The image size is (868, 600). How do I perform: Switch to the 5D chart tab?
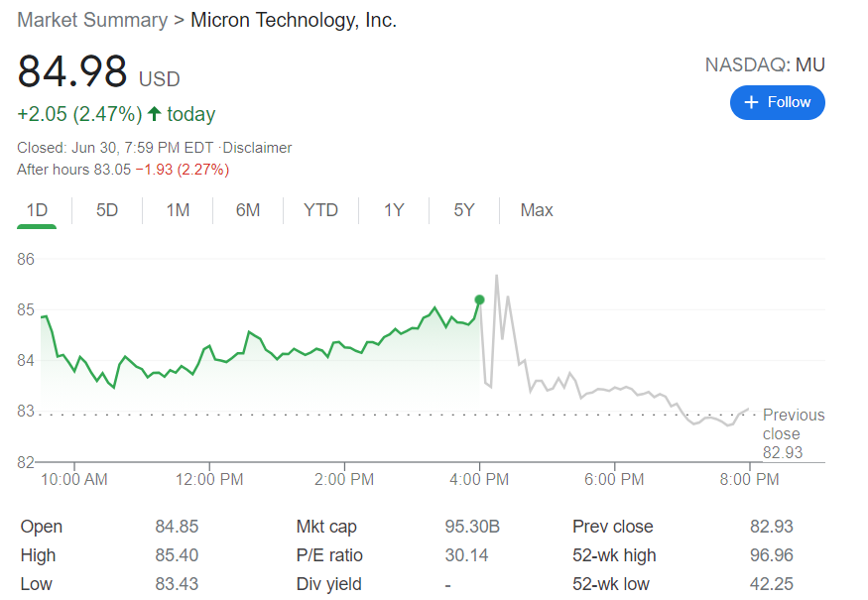point(107,210)
